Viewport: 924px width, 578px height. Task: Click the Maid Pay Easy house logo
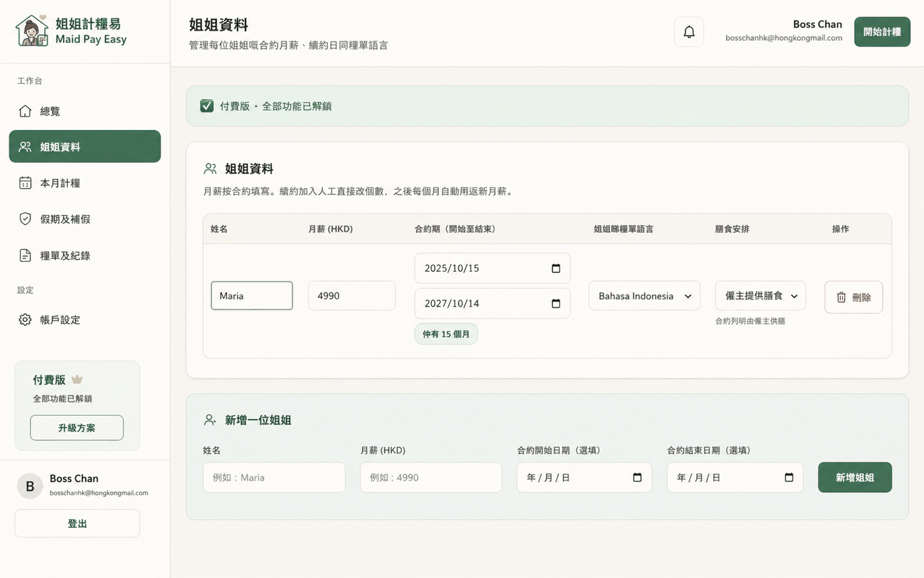(x=32, y=31)
